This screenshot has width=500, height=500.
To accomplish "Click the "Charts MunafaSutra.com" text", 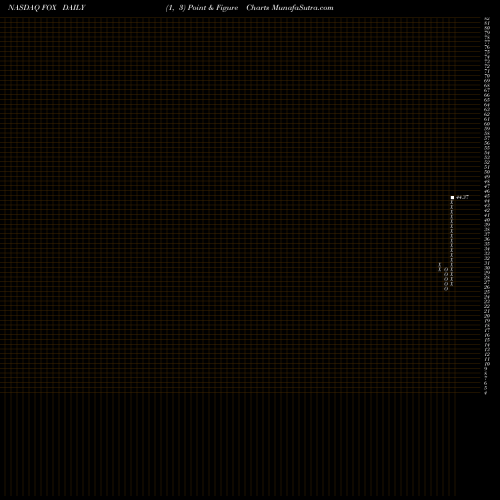I will (x=290, y=8).
